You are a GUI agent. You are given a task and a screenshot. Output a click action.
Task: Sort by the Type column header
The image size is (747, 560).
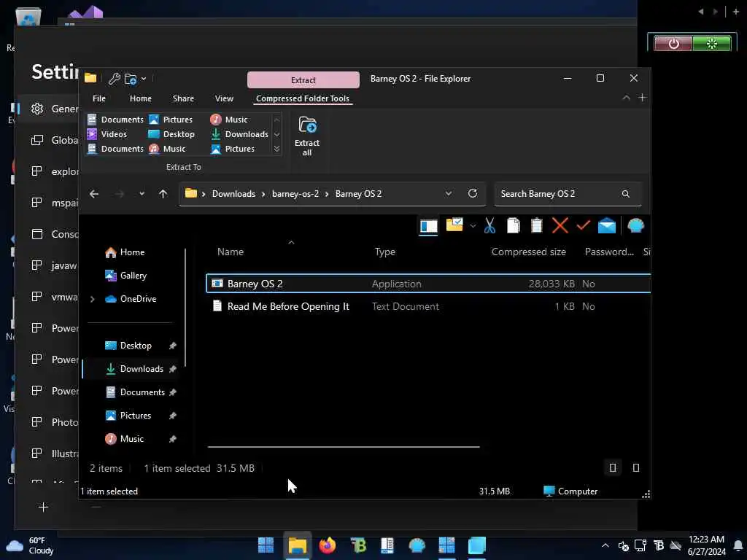[385, 252]
